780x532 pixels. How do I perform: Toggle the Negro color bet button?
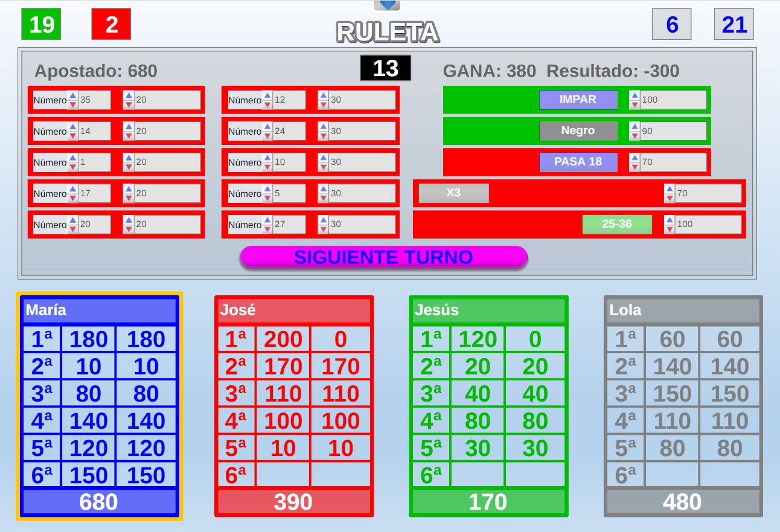pyautogui.click(x=578, y=131)
